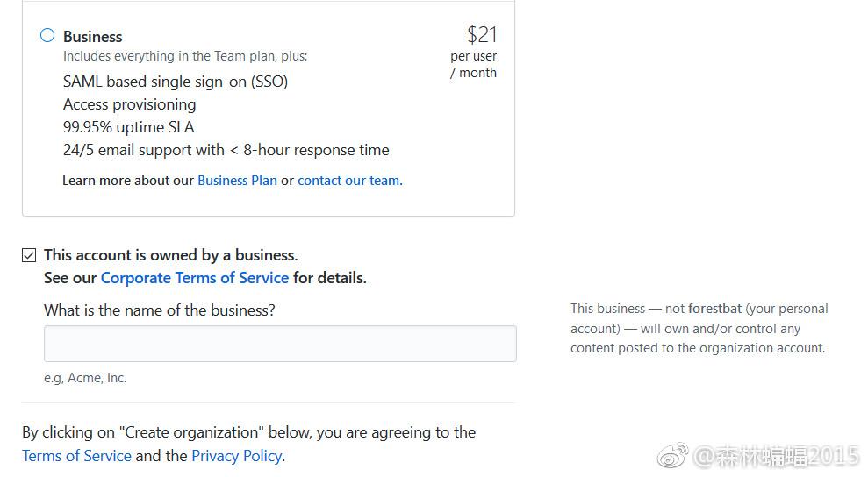The width and height of the screenshot is (868, 477).
Task: Click "What is the name of the business?" label
Action: tap(159, 310)
